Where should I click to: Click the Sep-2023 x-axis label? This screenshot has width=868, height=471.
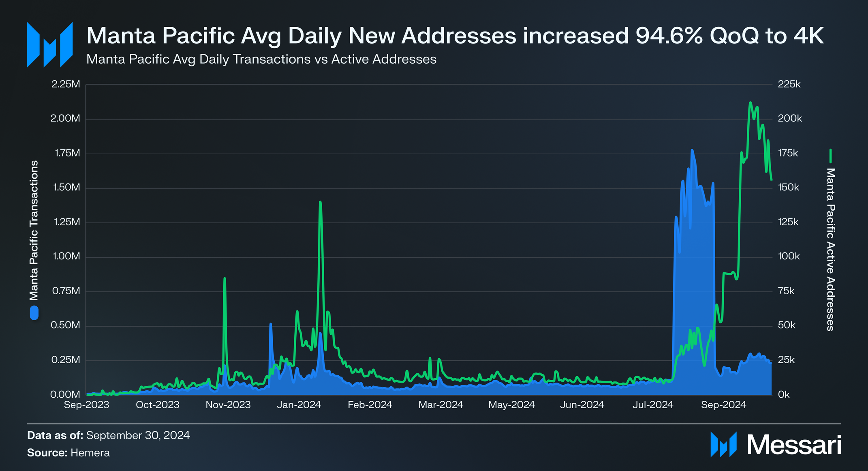(86, 405)
